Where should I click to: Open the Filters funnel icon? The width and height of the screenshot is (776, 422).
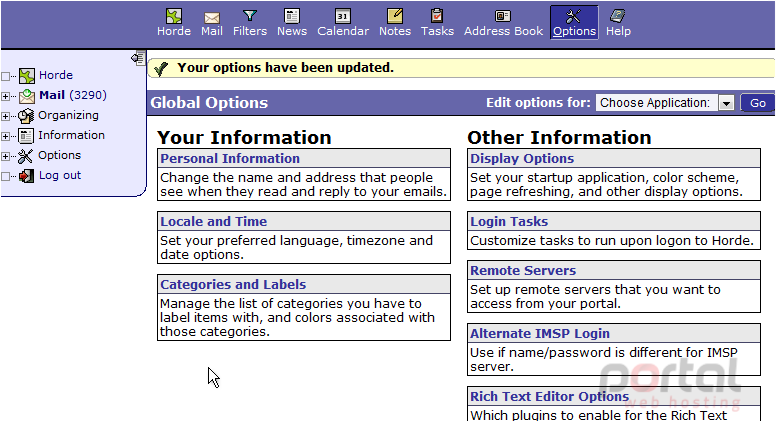click(250, 16)
